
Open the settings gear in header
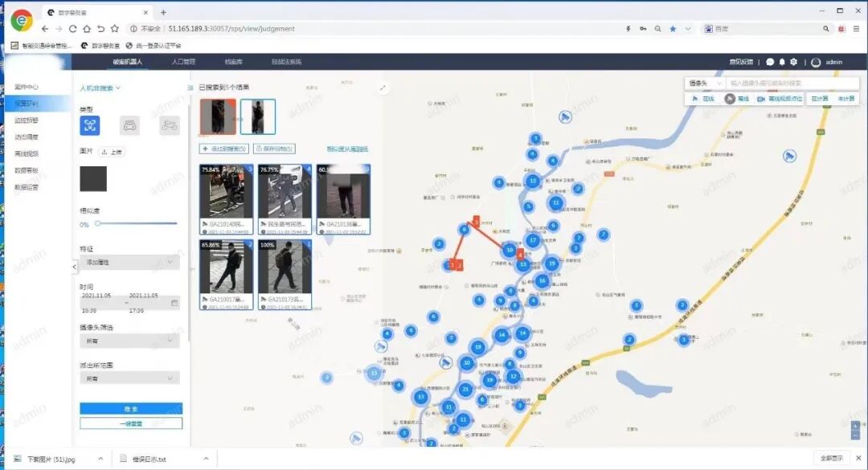click(x=794, y=62)
